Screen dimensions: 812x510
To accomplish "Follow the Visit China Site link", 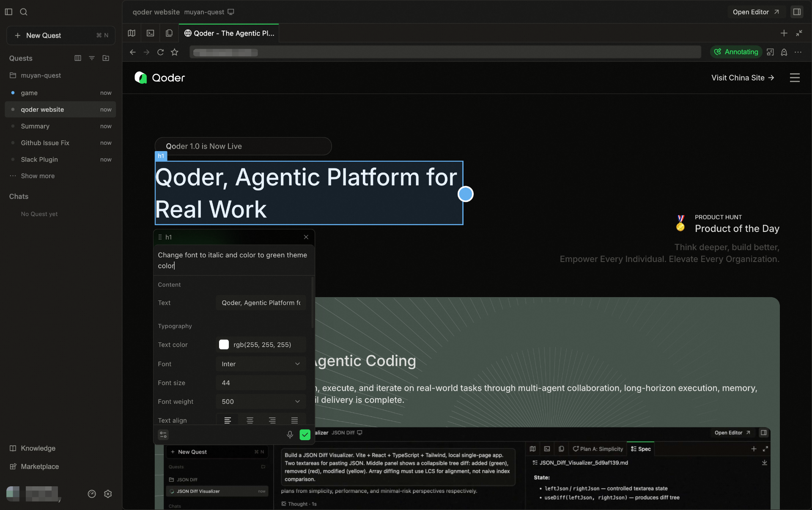I will (x=743, y=78).
